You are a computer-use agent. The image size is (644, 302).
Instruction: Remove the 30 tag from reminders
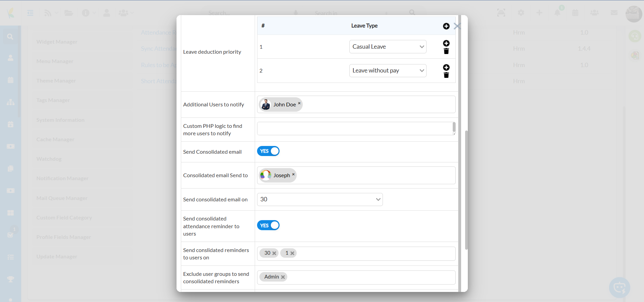pyautogui.click(x=274, y=253)
